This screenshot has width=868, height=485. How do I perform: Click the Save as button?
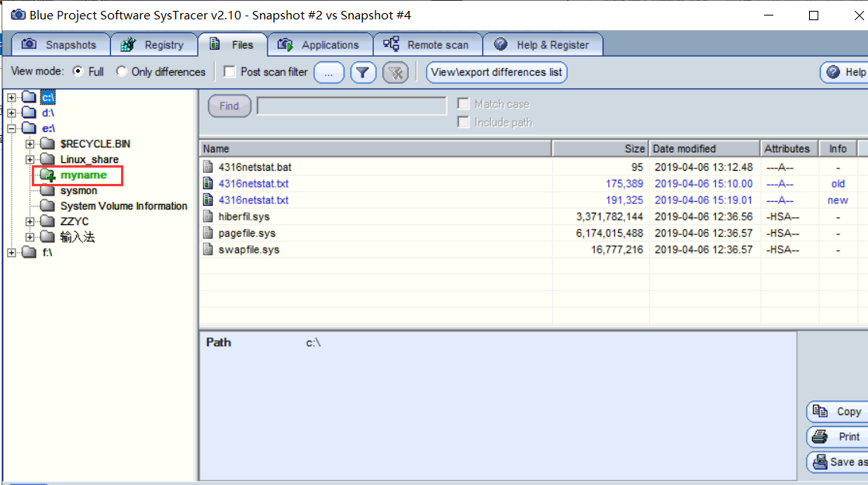tap(838, 461)
